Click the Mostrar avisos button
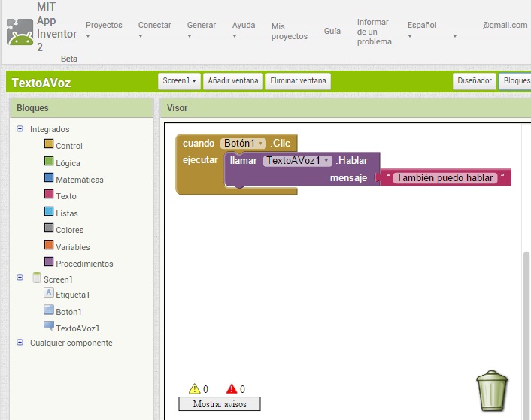The image size is (531, 420). 220,403
